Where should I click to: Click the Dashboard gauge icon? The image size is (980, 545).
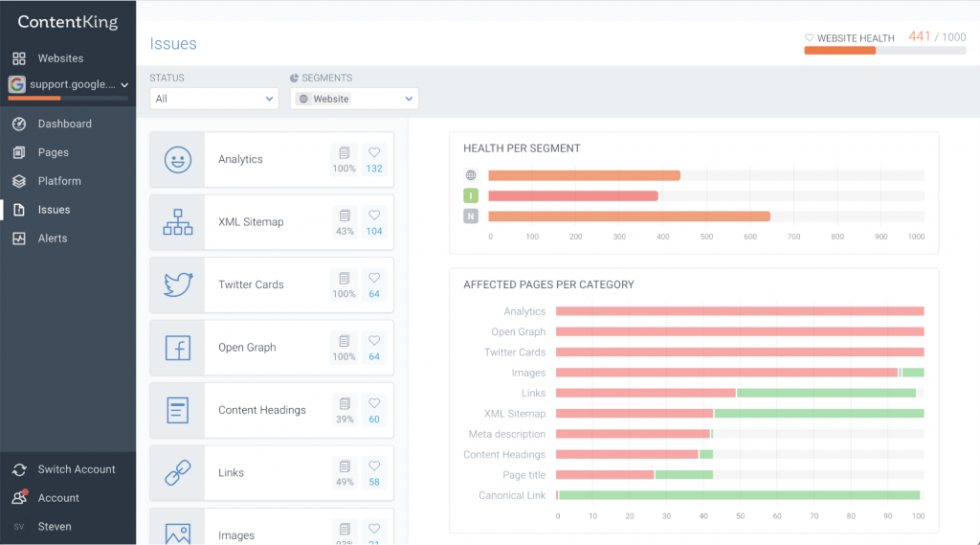pyautogui.click(x=19, y=124)
